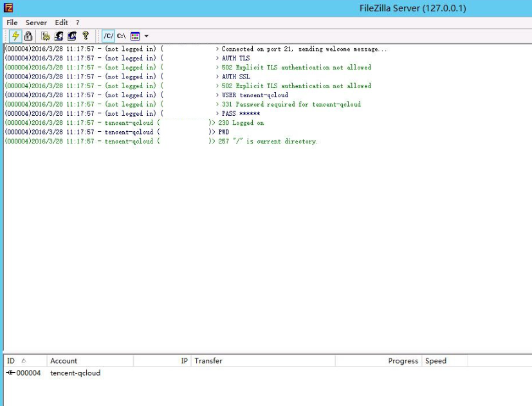Viewport: 532px width, 406px height.
Task: Open server settings from the toolbar
Action: [46, 36]
